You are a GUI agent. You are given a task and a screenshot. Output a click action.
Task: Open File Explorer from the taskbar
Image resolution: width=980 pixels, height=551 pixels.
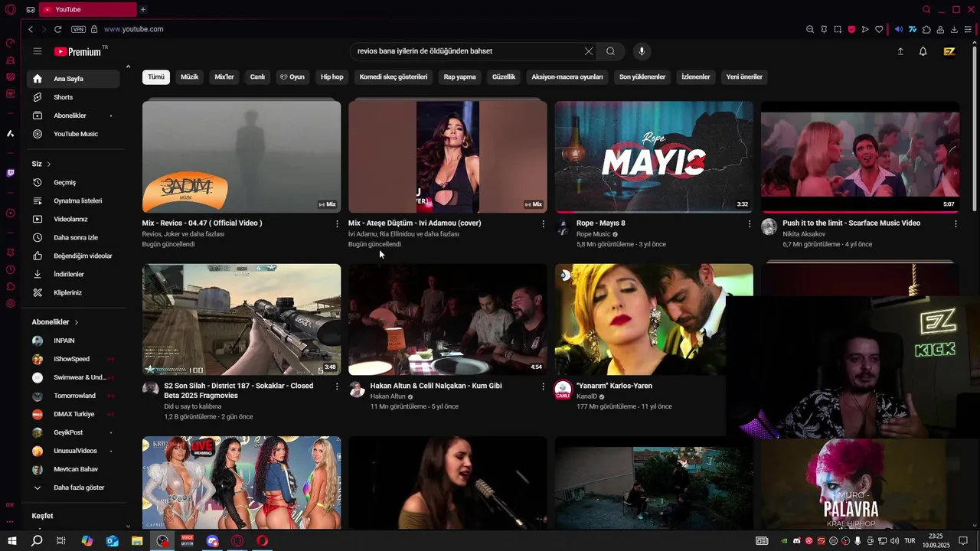coord(137,541)
